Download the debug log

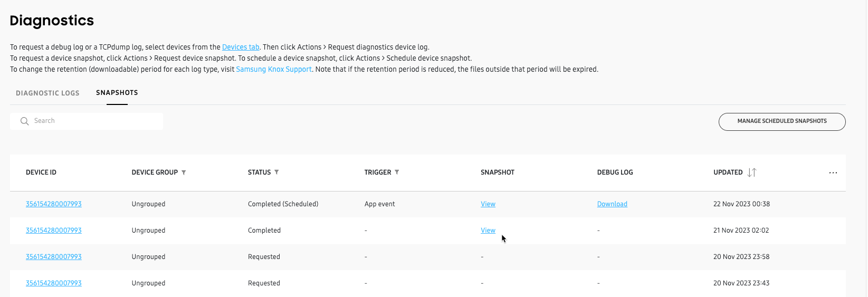point(612,204)
